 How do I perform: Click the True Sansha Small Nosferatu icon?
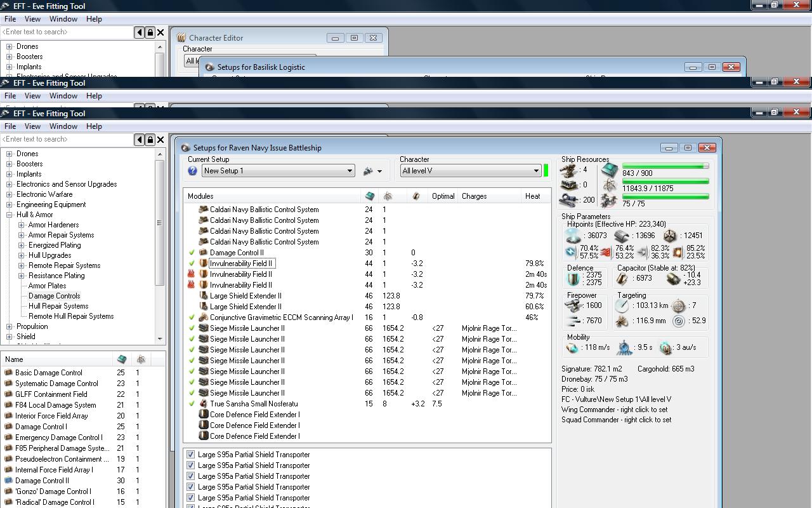tap(204, 404)
